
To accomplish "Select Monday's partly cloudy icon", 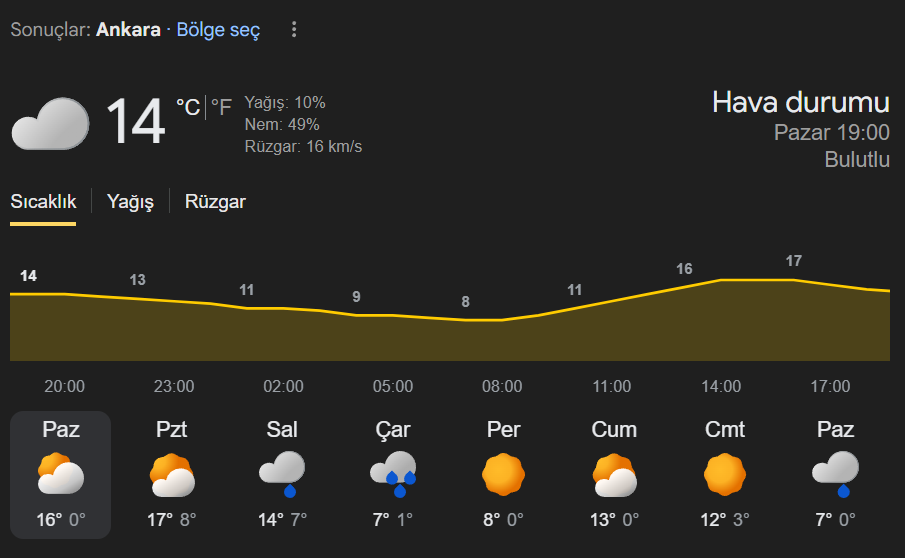I will click(x=171, y=475).
